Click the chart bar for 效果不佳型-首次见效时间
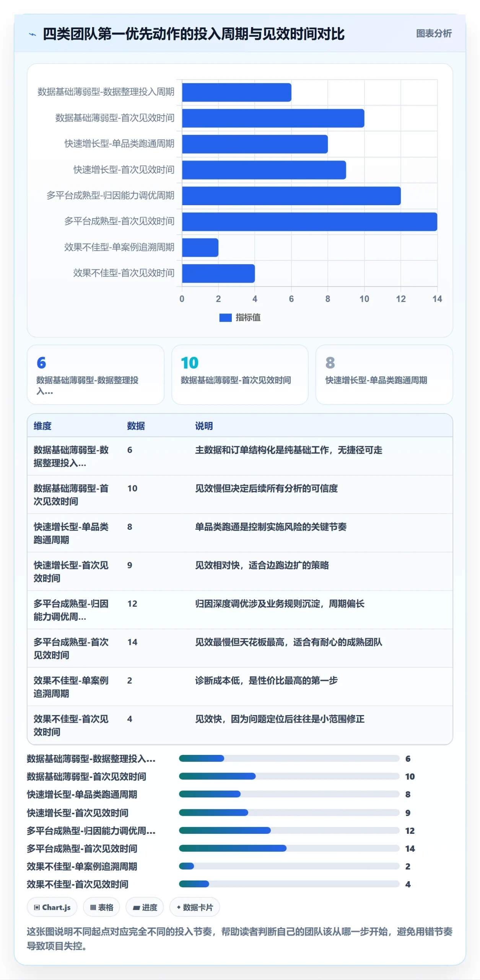This screenshot has height=980, width=480. [218, 273]
